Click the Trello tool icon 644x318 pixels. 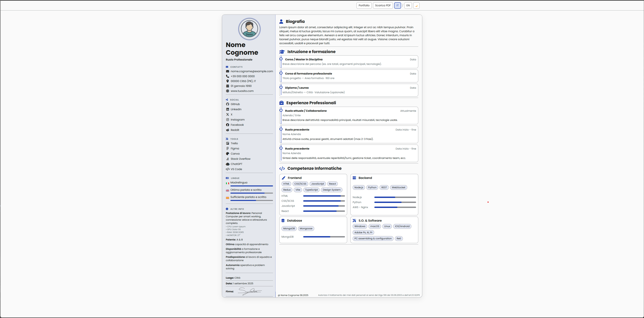click(x=228, y=143)
